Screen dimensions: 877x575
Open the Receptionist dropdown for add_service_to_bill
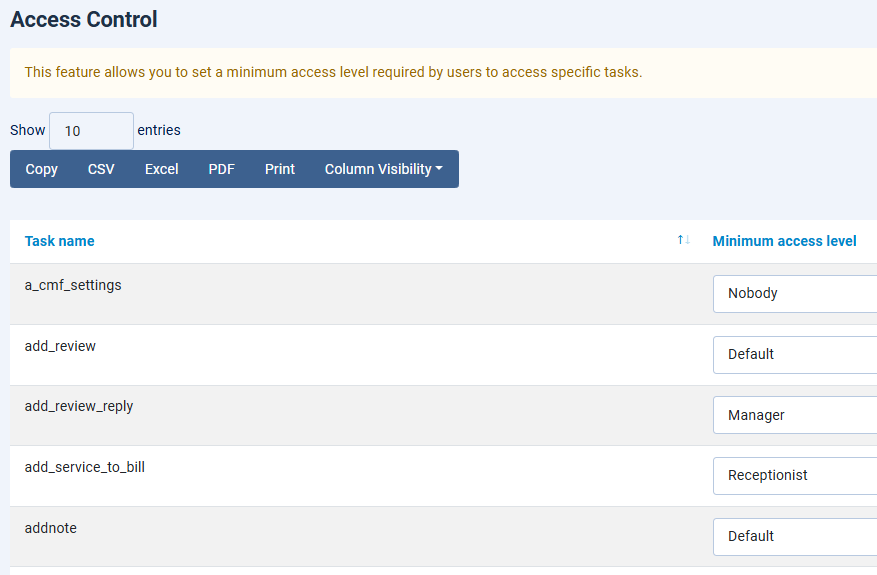[794, 476]
